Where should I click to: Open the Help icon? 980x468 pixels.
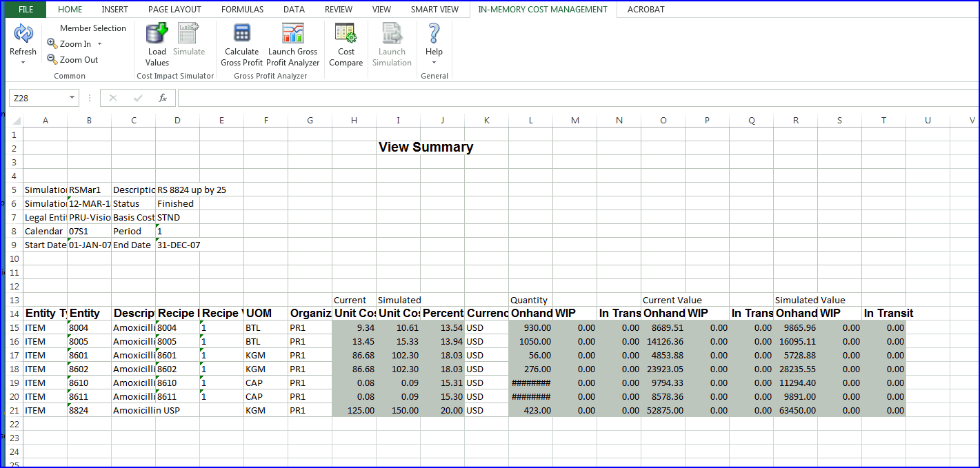pos(434,33)
